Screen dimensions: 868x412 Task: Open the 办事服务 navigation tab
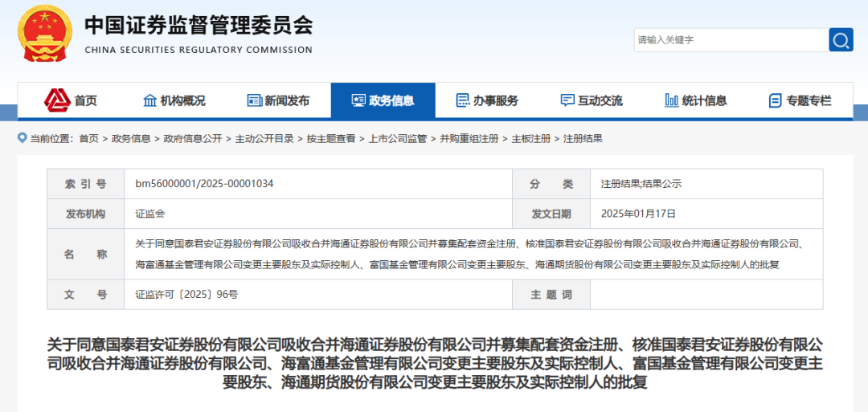pos(487,100)
